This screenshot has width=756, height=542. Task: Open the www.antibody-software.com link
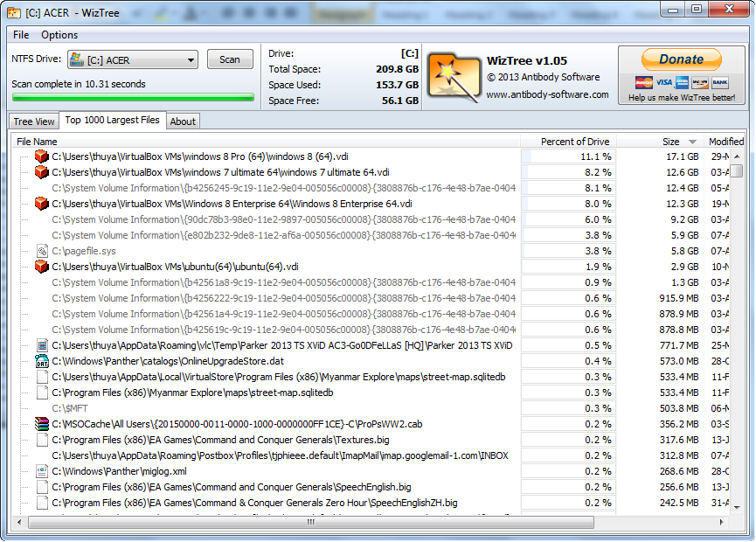(x=547, y=94)
